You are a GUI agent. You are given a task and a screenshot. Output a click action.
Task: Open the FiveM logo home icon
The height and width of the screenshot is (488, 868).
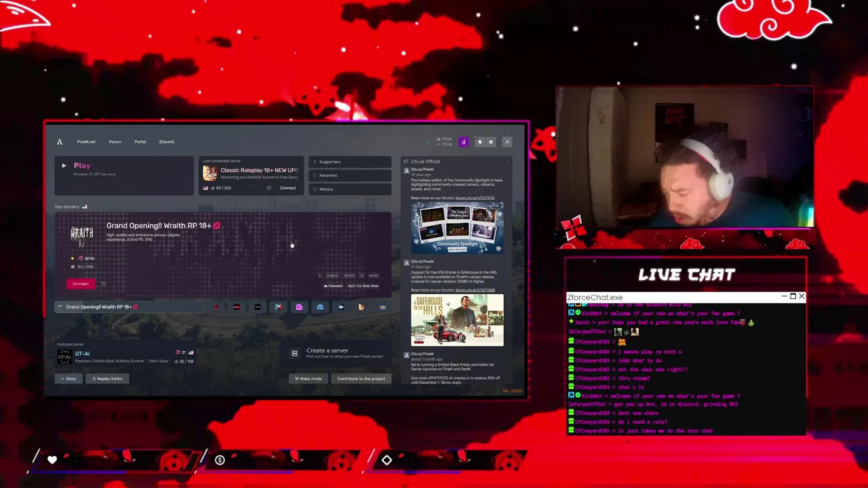59,142
